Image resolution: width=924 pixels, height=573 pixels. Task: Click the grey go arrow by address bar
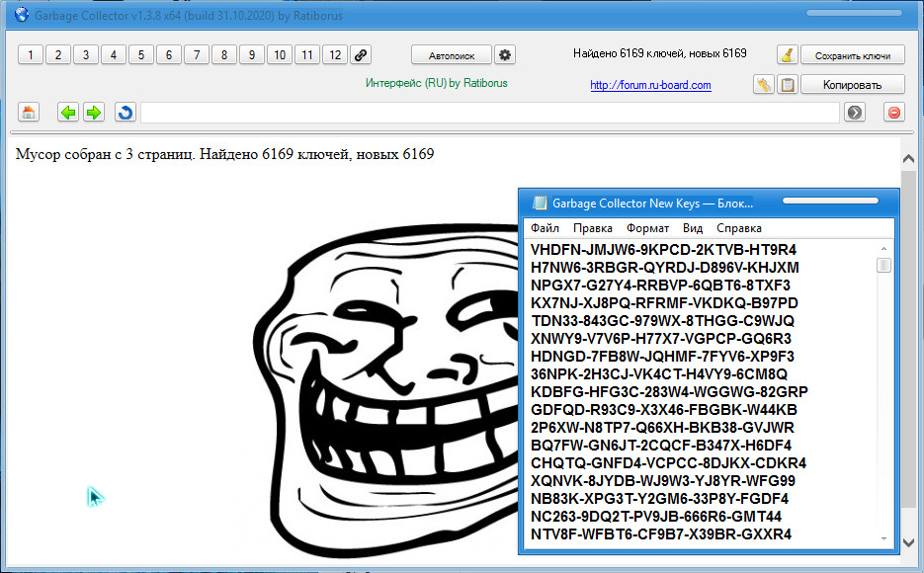click(x=855, y=113)
